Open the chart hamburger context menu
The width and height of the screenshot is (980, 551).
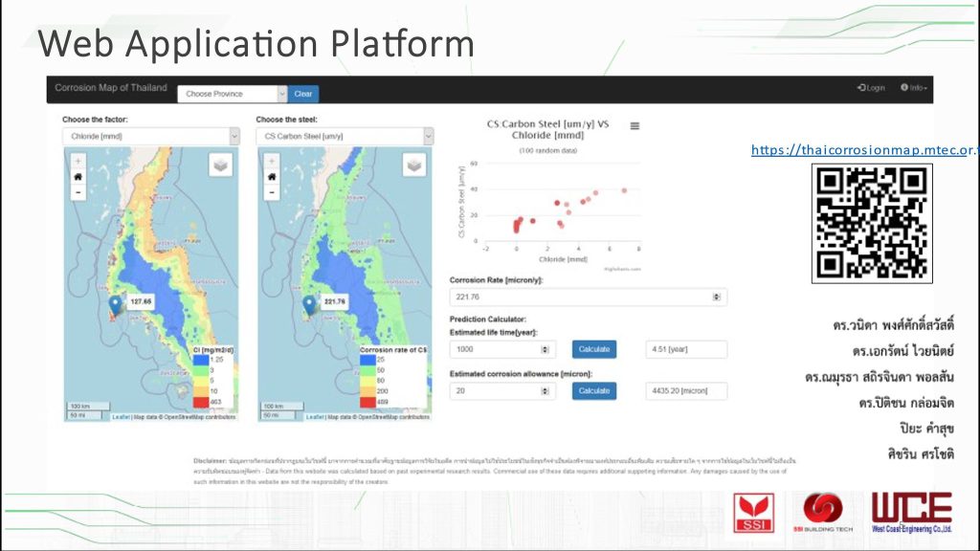coord(635,126)
